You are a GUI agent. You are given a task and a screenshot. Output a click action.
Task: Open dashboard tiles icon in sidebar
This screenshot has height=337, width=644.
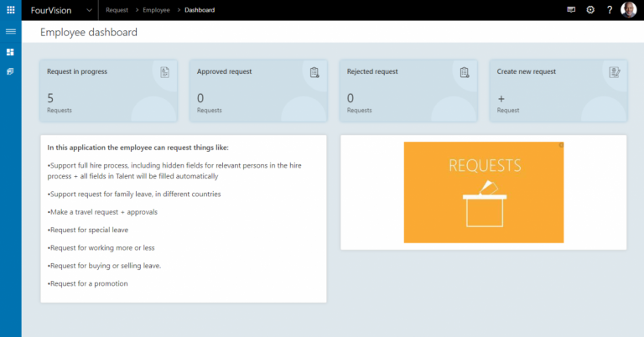click(10, 52)
